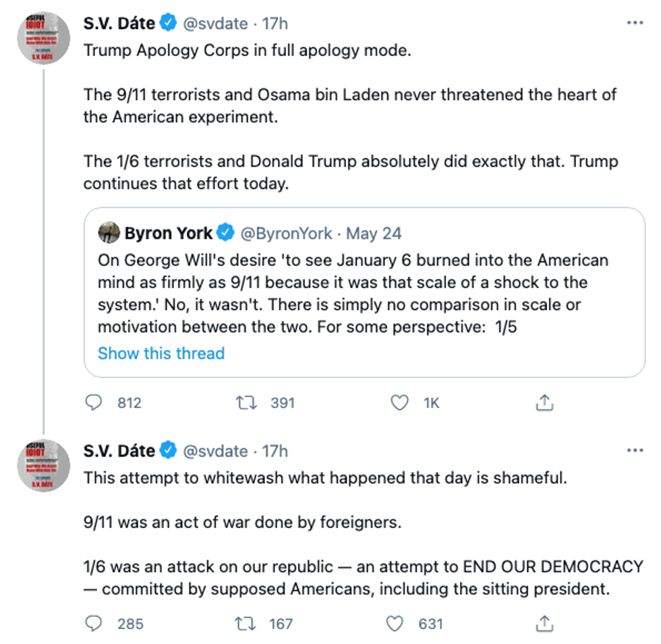Click the S.V. Dáte name on second tweet
661x644 pixels.
[119, 450]
